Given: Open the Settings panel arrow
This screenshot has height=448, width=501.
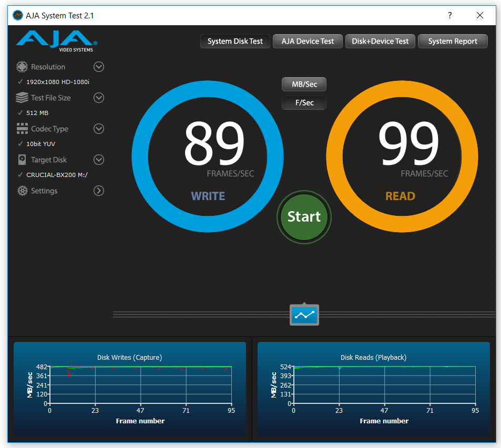Looking at the screenshot, I should click(99, 191).
